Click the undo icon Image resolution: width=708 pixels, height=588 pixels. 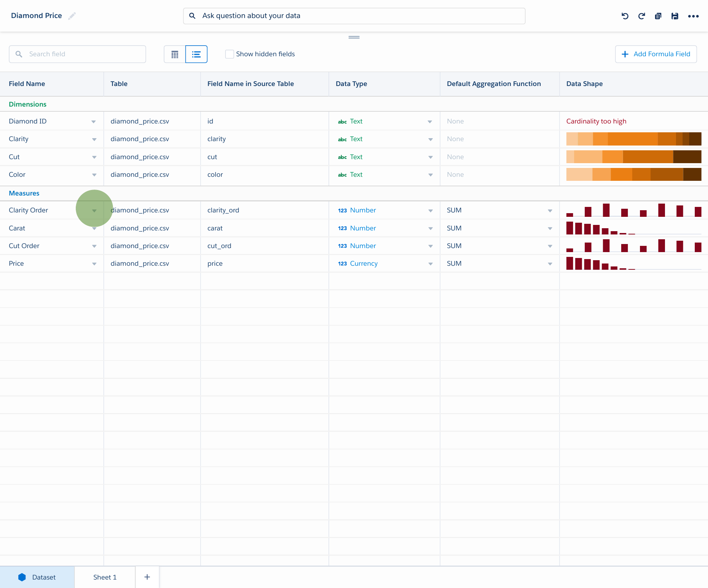[x=625, y=16]
